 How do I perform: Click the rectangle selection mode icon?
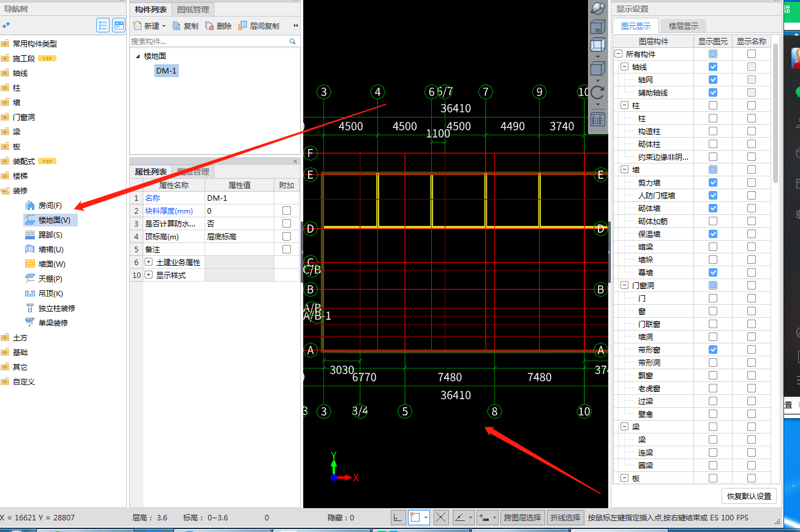[417, 517]
